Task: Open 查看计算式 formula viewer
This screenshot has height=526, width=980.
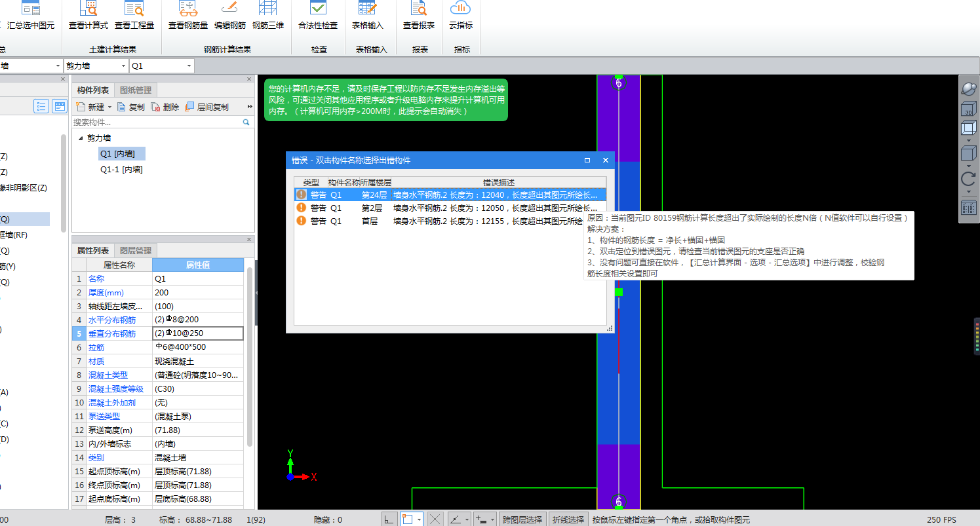Action: point(88,16)
